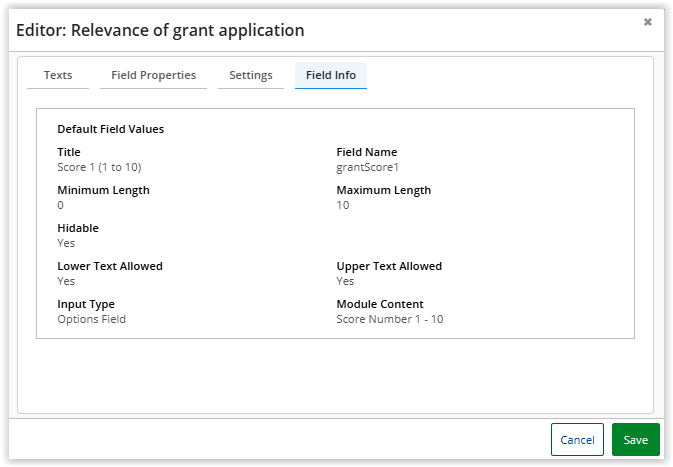673x467 pixels.
Task: Click the Hidable 'Yes' value
Action: coord(66,243)
